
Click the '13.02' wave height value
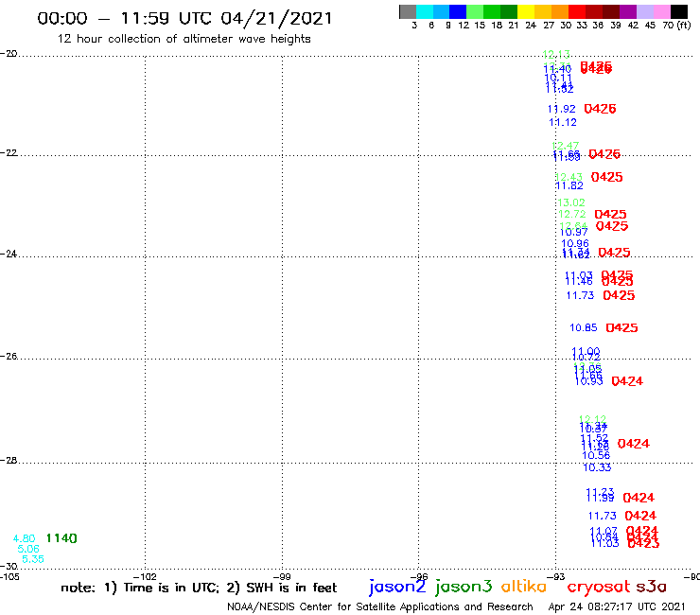click(x=571, y=202)
